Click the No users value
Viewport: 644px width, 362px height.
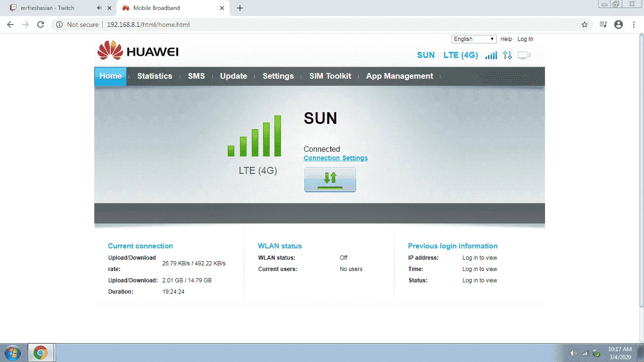pos(351,269)
